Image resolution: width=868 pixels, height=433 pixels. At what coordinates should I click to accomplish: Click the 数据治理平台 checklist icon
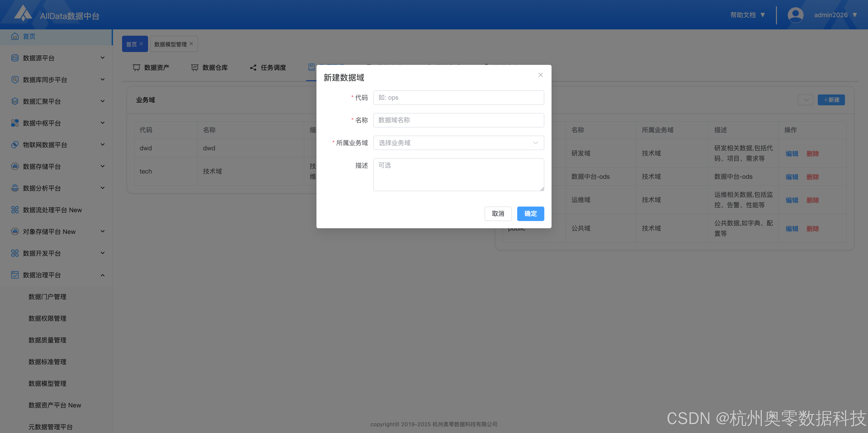15,275
